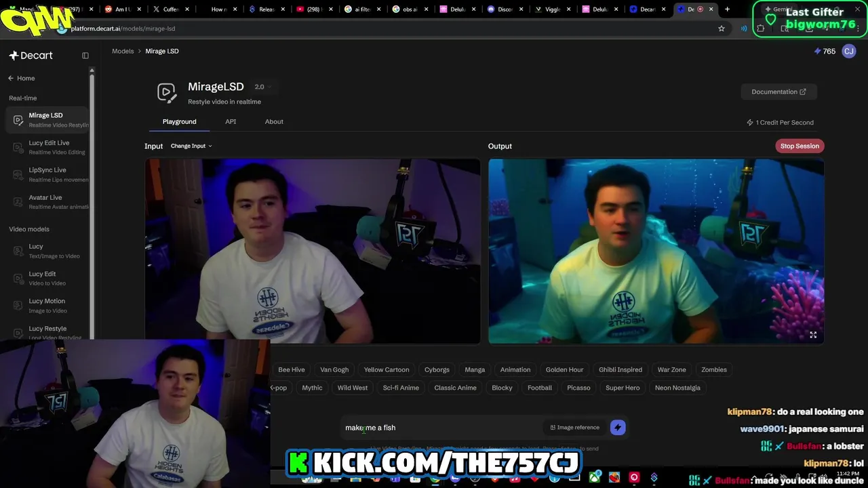The height and width of the screenshot is (488, 868).
Task: Expand output video to fullscreen
Action: click(x=813, y=335)
